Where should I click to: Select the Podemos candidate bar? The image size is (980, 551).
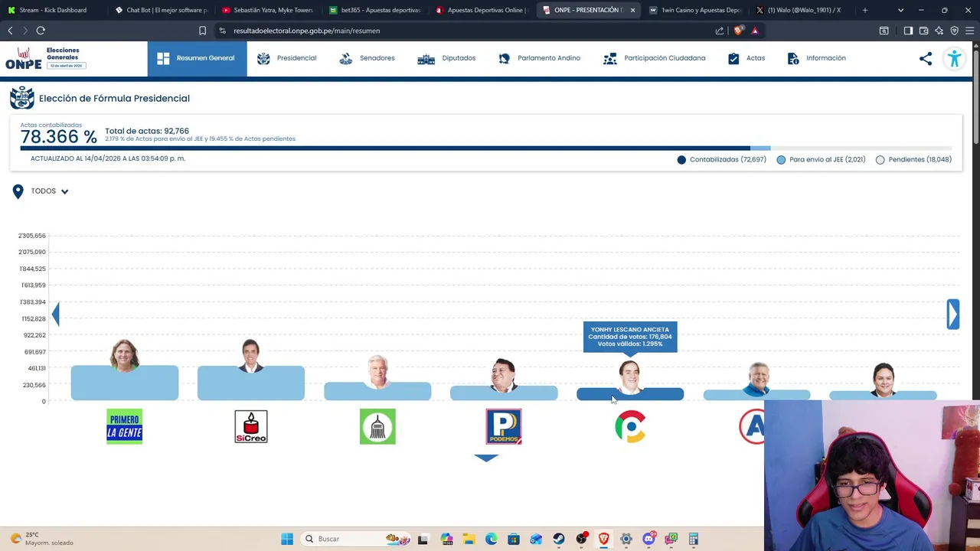504,393
